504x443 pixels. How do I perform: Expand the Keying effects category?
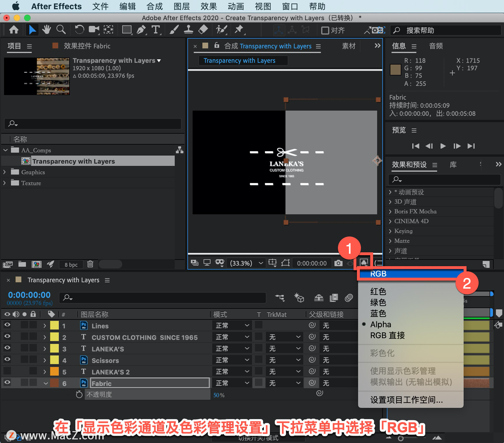pos(390,231)
